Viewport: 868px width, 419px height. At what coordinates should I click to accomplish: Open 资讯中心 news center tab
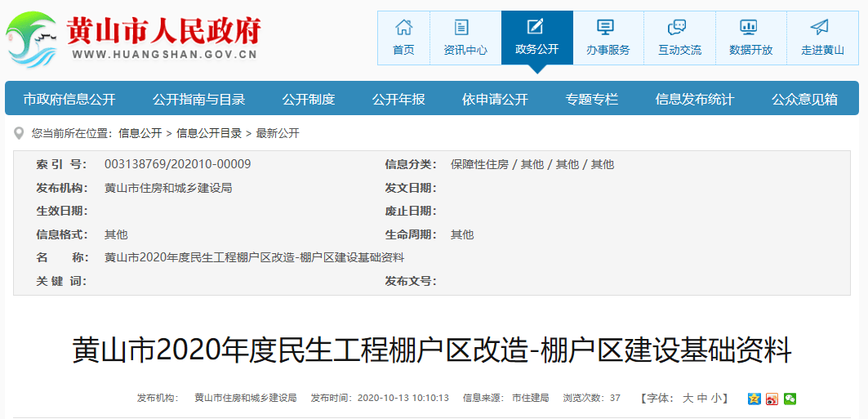(x=465, y=38)
